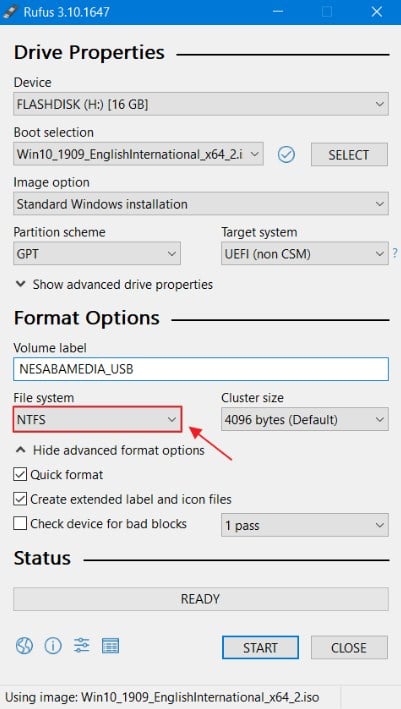Collapse Hide advanced format options
Viewport: 401px width, 709px height.
click(x=110, y=450)
